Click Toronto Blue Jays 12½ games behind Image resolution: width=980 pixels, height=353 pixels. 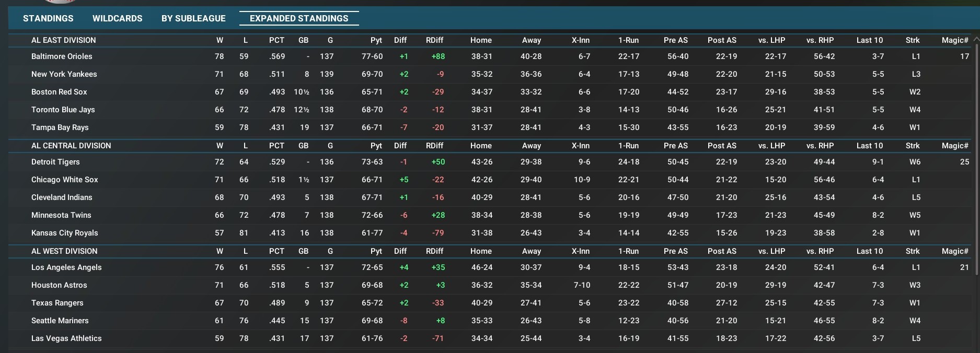point(302,110)
